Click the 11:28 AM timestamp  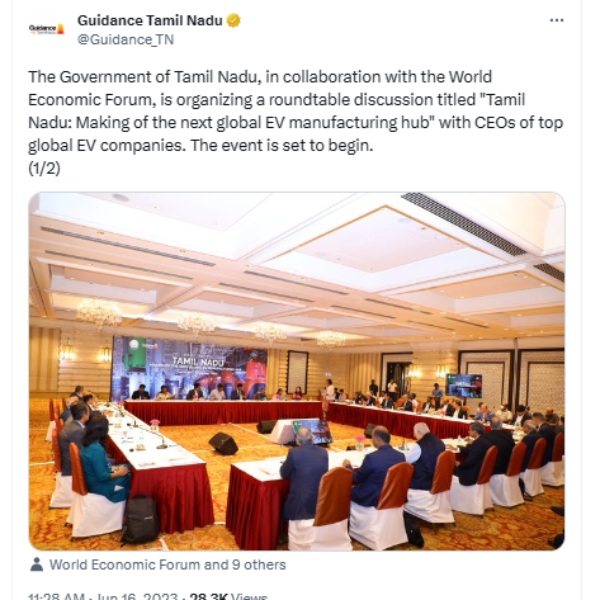[x=56, y=596]
